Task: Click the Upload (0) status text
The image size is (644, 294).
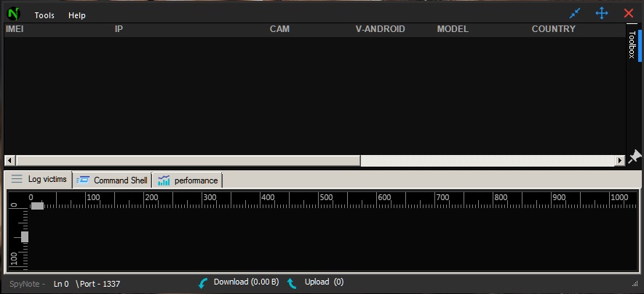Action: point(324,282)
